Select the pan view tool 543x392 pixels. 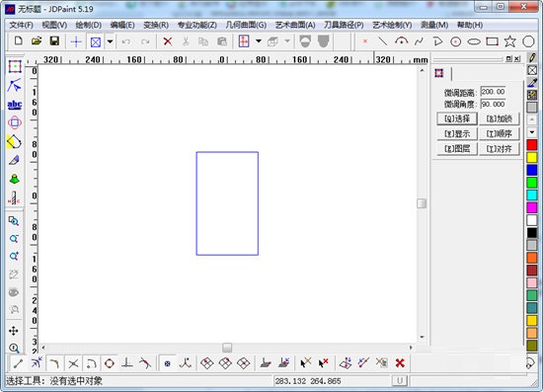[14, 331]
